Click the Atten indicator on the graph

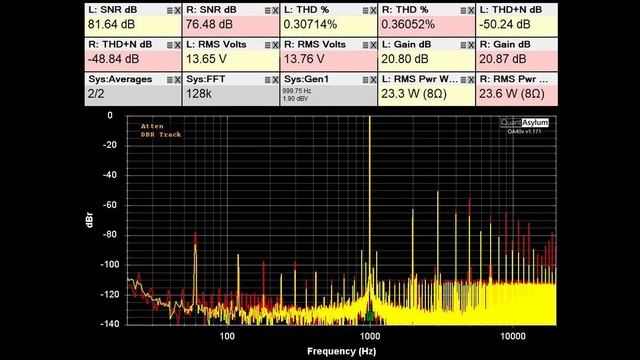[152, 126]
